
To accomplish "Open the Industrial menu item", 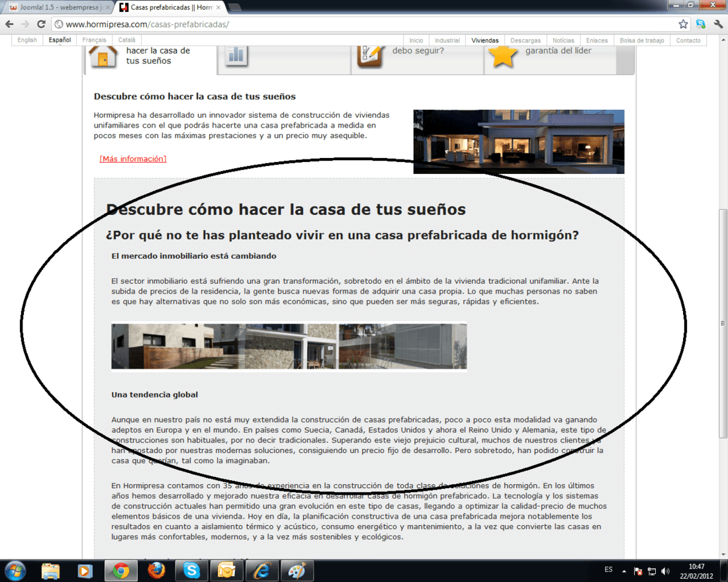I will click(447, 40).
